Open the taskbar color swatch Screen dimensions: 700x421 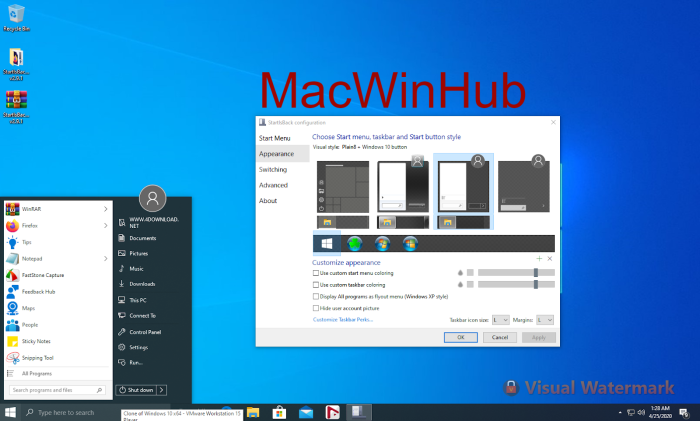pyautogui.click(x=470, y=284)
